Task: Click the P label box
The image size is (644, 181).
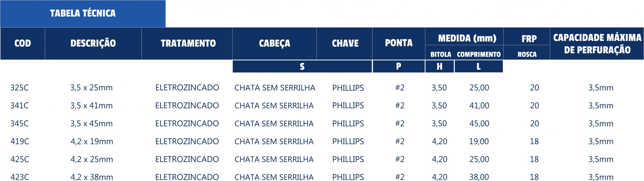Action: [x=399, y=66]
